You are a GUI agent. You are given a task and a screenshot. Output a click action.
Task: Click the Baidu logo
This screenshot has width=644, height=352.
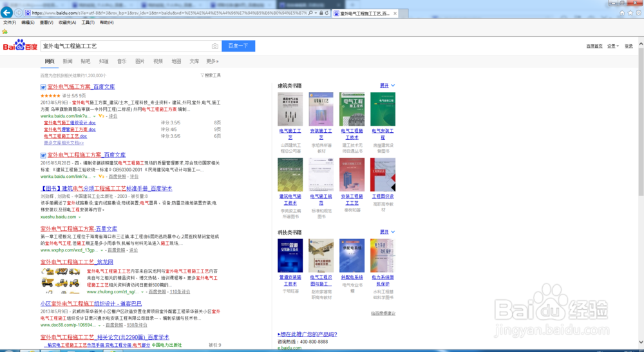[20, 45]
